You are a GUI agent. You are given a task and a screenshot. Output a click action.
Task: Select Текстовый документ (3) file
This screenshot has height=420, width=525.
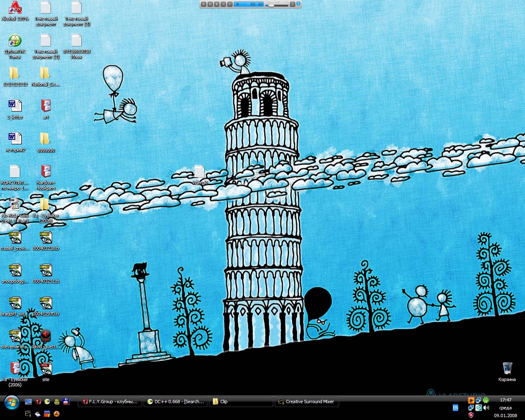tap(76, 14)
